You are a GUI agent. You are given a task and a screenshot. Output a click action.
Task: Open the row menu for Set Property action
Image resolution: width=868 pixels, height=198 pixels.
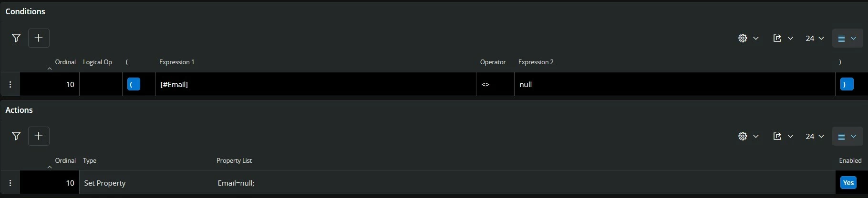[10, 183]
